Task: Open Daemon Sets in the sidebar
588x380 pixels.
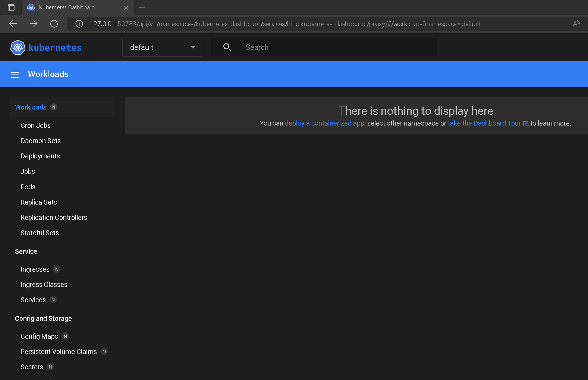Action: (x=41, y=141)
